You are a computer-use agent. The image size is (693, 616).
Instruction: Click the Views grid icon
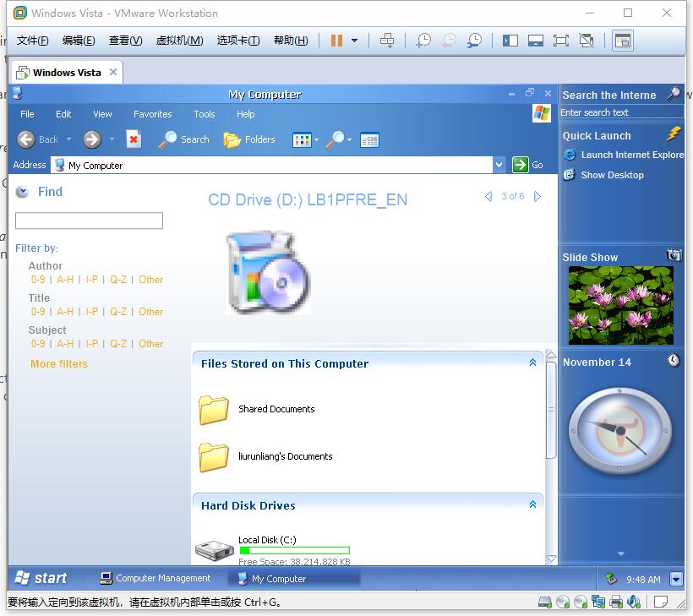(x=302, y=140)
